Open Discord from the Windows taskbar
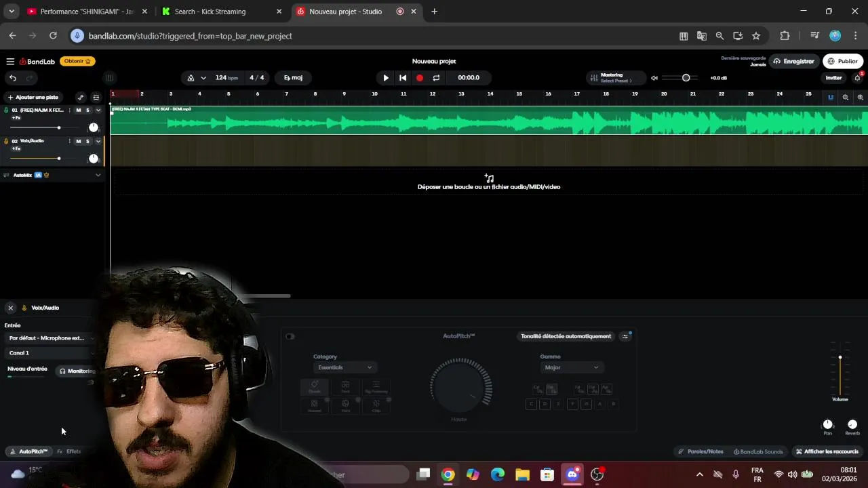The width and height of the screenshot is (868, 488). point(572,474)
